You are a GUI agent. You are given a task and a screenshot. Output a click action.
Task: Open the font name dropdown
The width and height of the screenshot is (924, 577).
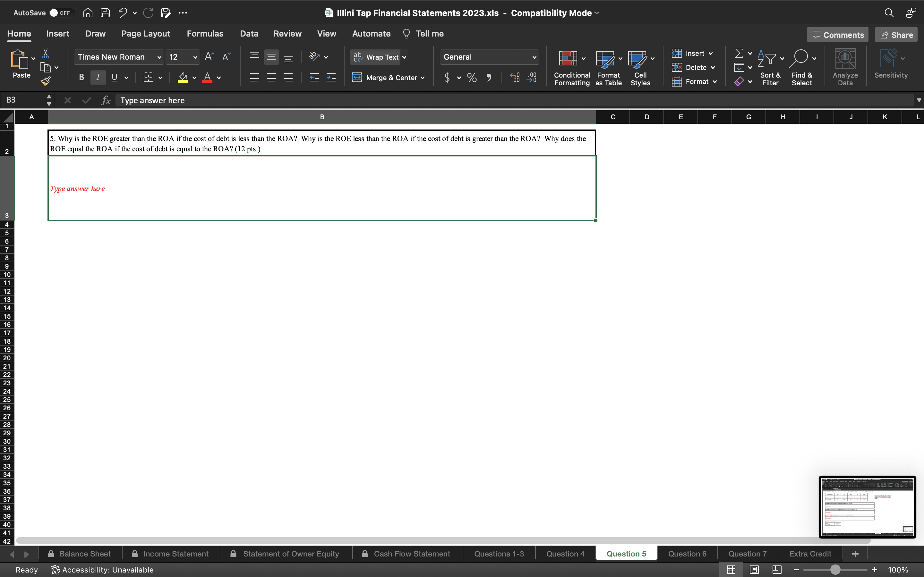click(159, 57)
